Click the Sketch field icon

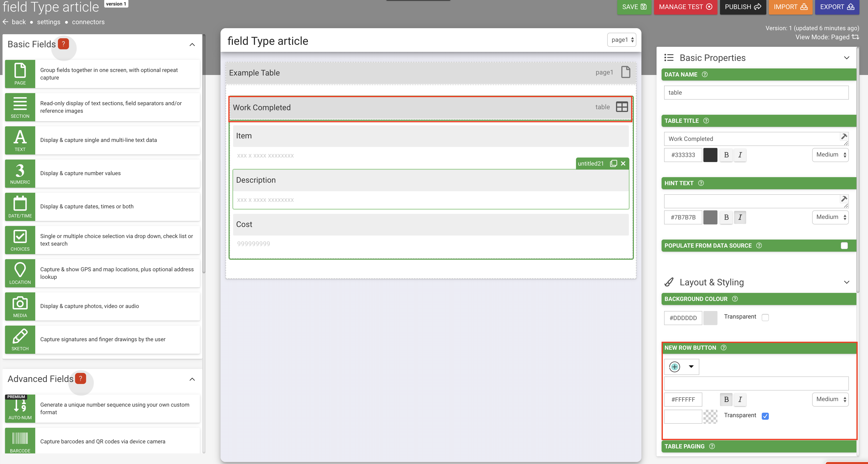(20, 339)
